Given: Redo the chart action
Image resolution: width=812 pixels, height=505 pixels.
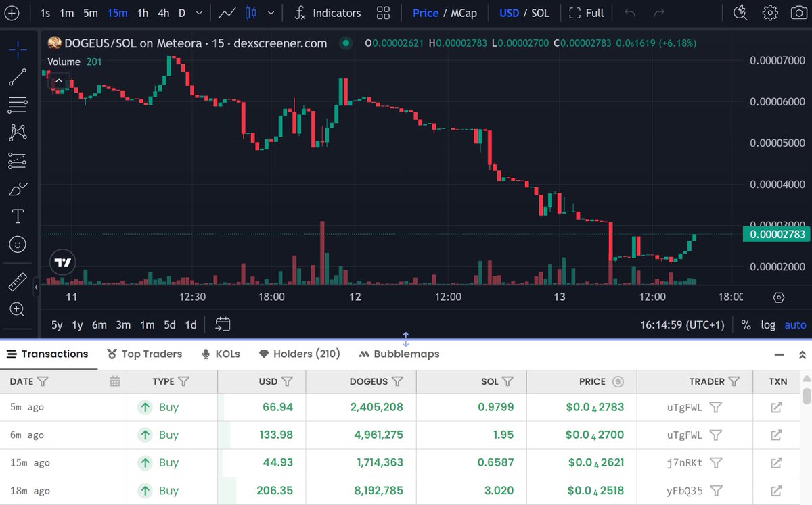Looking at the screenshot, I should pyautogui.click(x=659, y=13).
